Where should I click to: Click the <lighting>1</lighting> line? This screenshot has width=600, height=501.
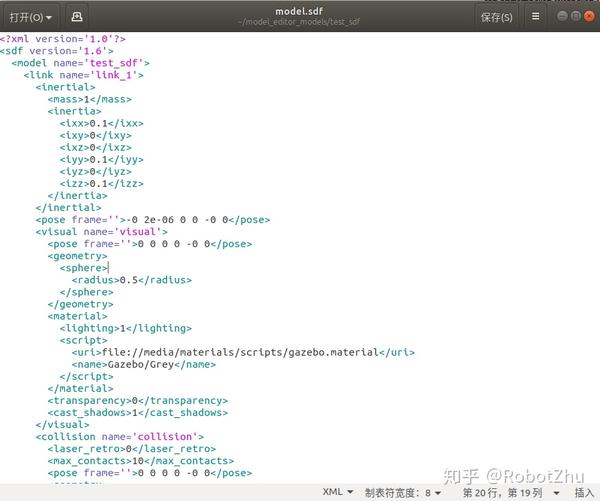click(x=126, y=328)
